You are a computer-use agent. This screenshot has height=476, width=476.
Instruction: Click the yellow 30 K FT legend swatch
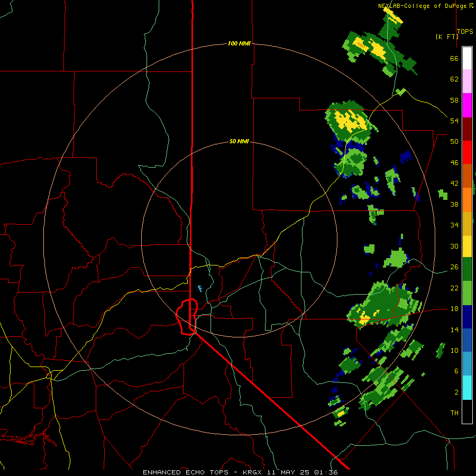467,246
